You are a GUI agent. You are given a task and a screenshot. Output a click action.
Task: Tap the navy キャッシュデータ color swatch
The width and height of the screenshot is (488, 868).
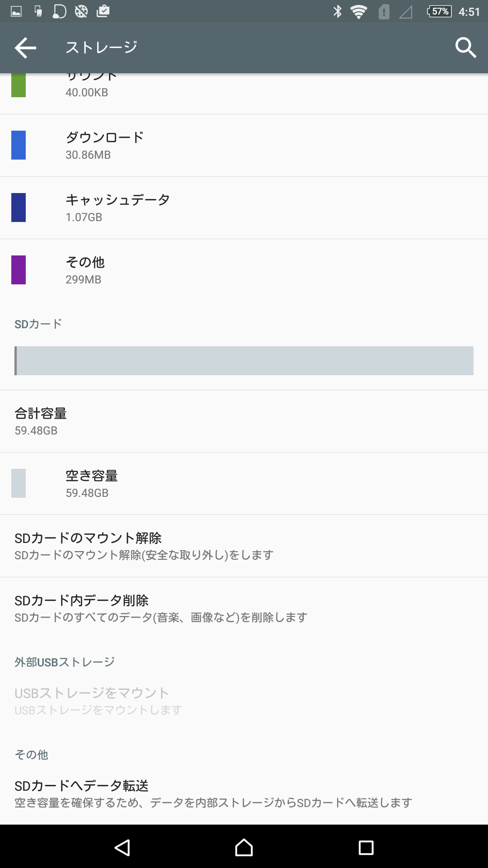pyautogui.click(x=19, y=208)
